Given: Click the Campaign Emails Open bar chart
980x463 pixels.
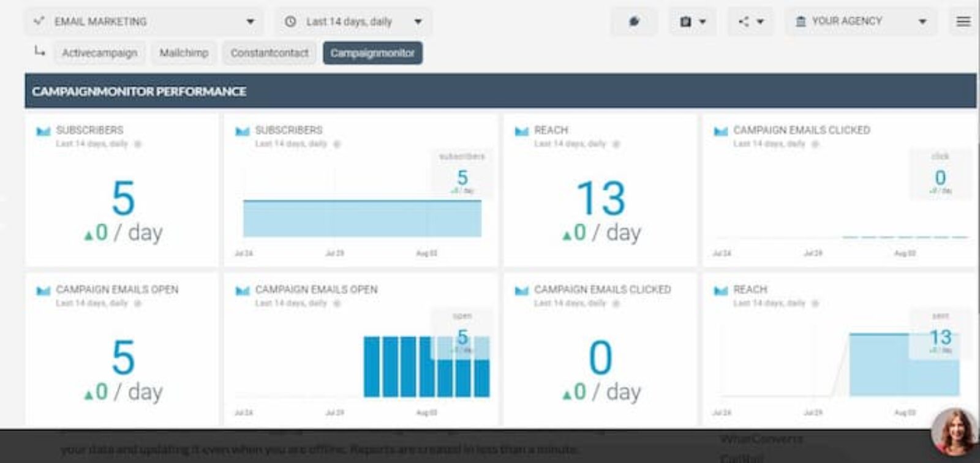Looking at the screenshot, I should click(x=426, y=366).
